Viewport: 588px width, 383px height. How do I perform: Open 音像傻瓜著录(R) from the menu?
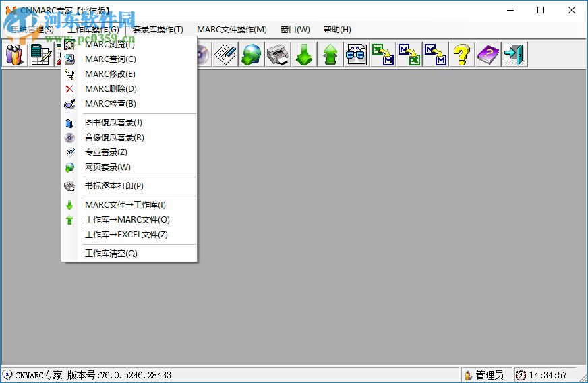(129, 138)
